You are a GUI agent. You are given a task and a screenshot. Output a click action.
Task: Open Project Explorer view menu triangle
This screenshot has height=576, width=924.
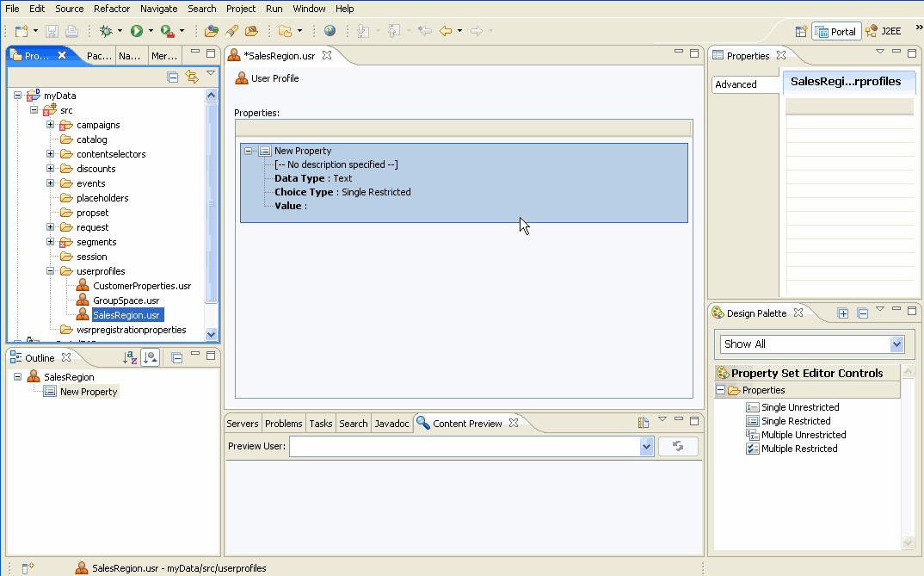point(211,73)
